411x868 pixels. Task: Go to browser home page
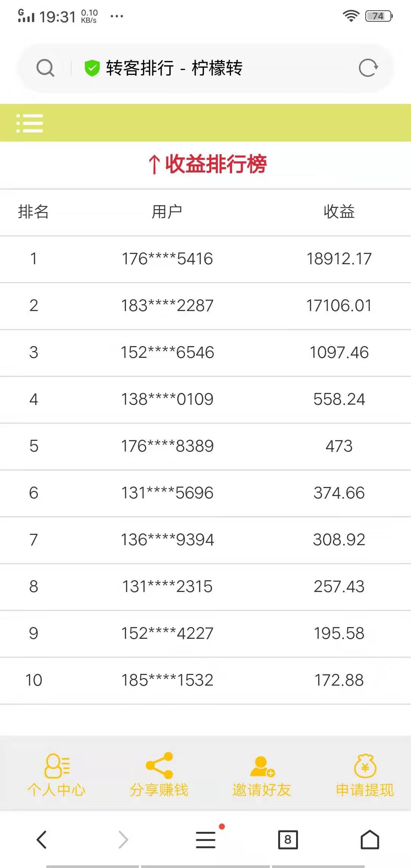370,839
